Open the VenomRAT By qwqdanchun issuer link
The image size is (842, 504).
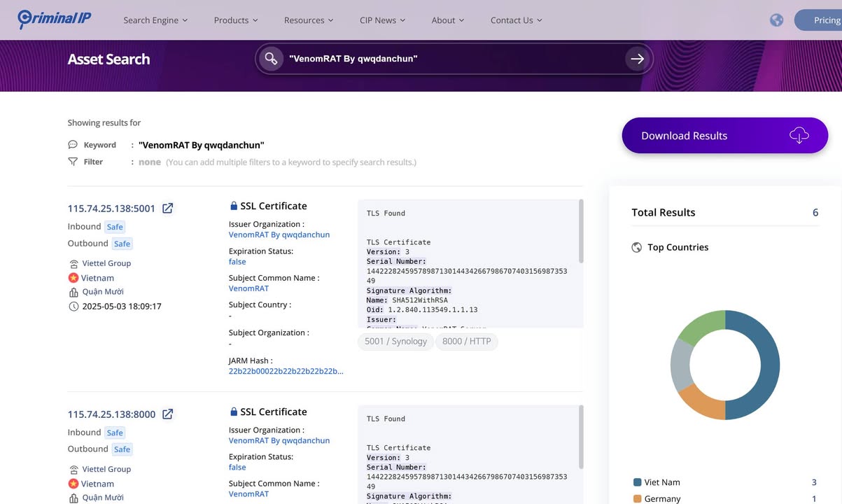(x=279, y=234)
